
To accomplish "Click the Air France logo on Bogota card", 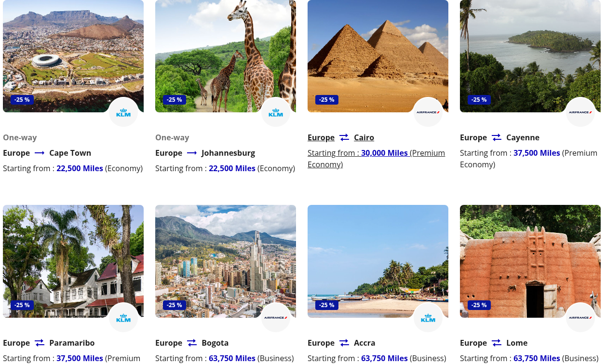I will coord(276,318).
